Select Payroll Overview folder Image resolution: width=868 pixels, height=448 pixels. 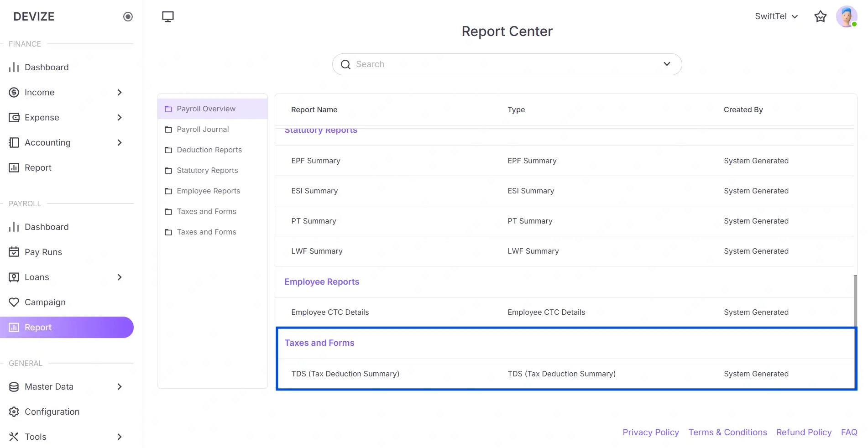pyautogui.click(x=213, y=109)
